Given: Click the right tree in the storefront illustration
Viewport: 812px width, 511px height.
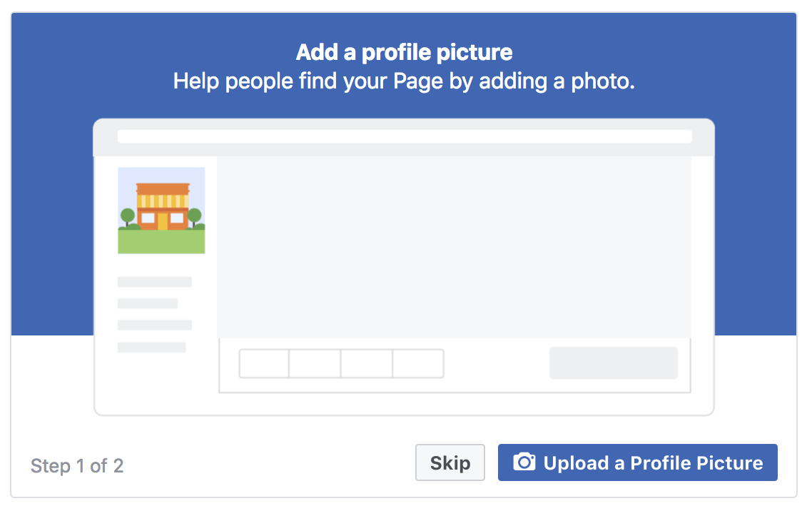Looking at the screenshot, I should pos(196,216).
